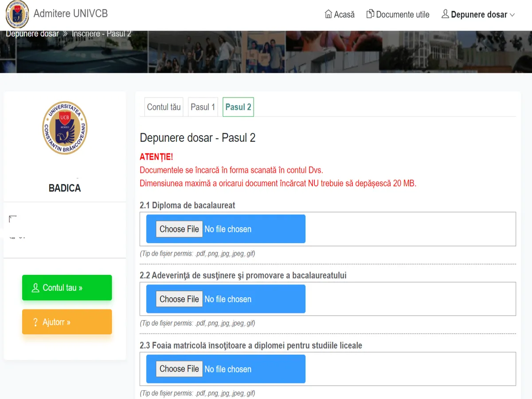This screenshot has height=399, width=532.
Task: Switch to the Contul tău tab
Action: coord(164,107)
